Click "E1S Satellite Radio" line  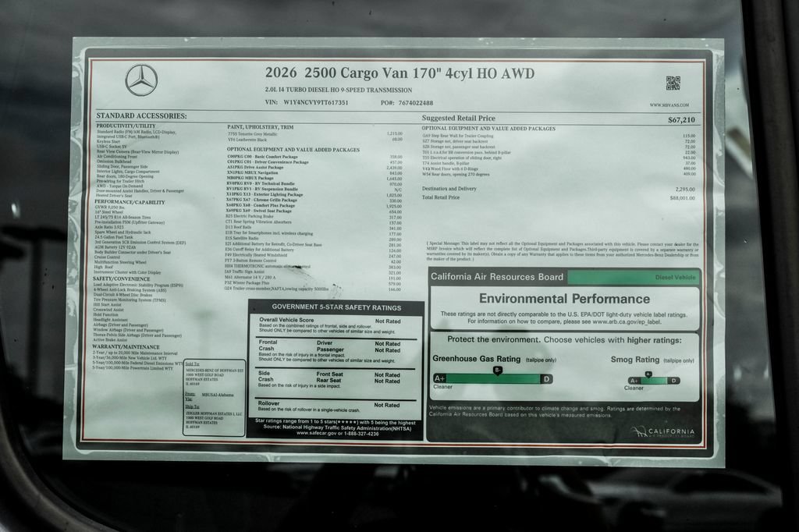pyautogui.click(x=242, y=238)
